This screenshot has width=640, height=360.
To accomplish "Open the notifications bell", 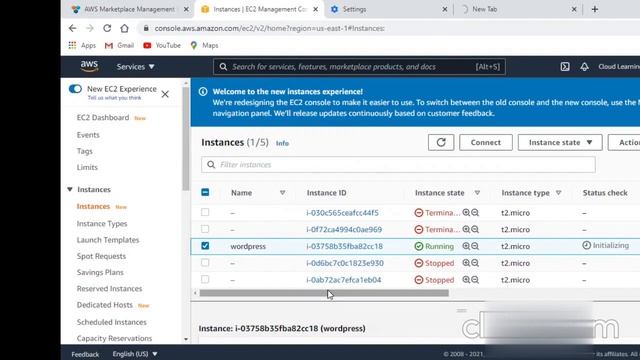I will [x=584, y=67].
